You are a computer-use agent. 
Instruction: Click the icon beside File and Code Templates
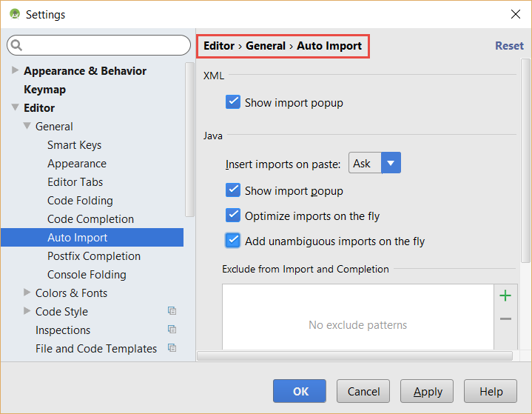point(172,348)
